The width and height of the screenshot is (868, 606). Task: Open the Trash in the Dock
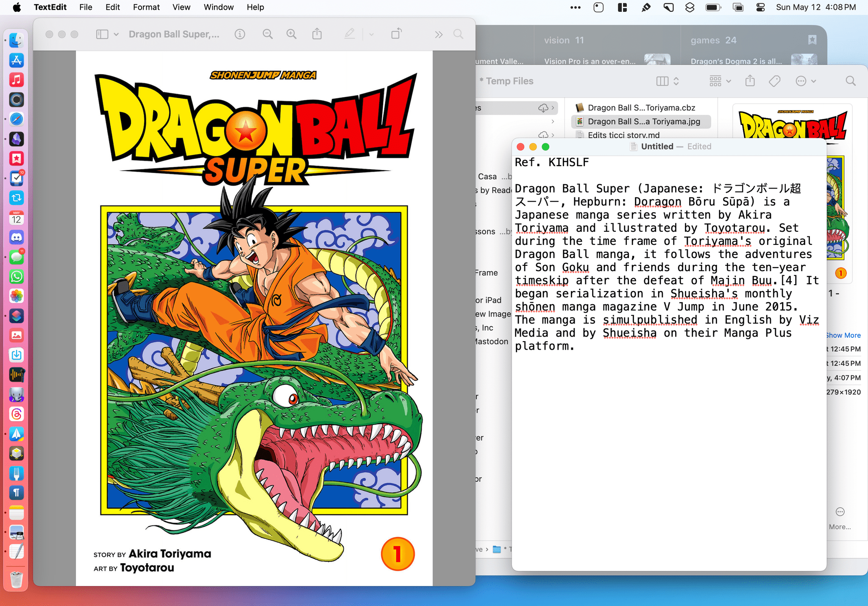pyautogui.click(x=17, y=579)
